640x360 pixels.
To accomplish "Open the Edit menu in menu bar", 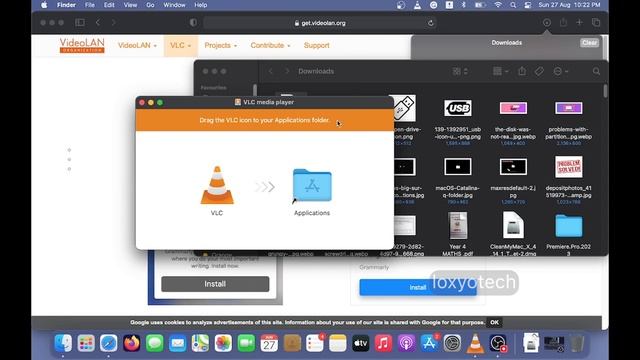I will 109,5.
